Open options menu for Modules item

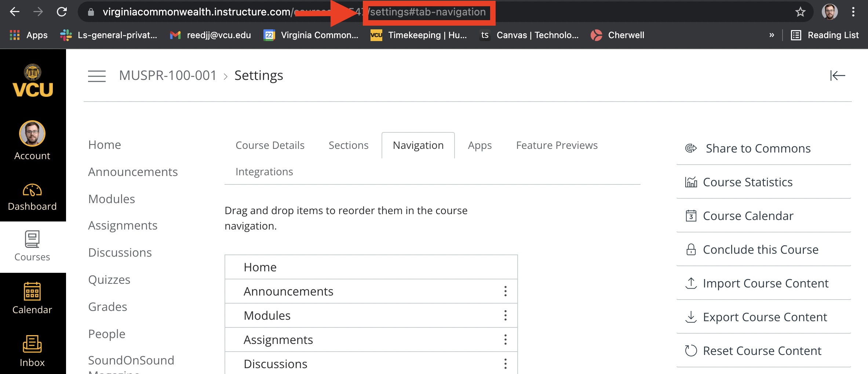tap(505, 315)
